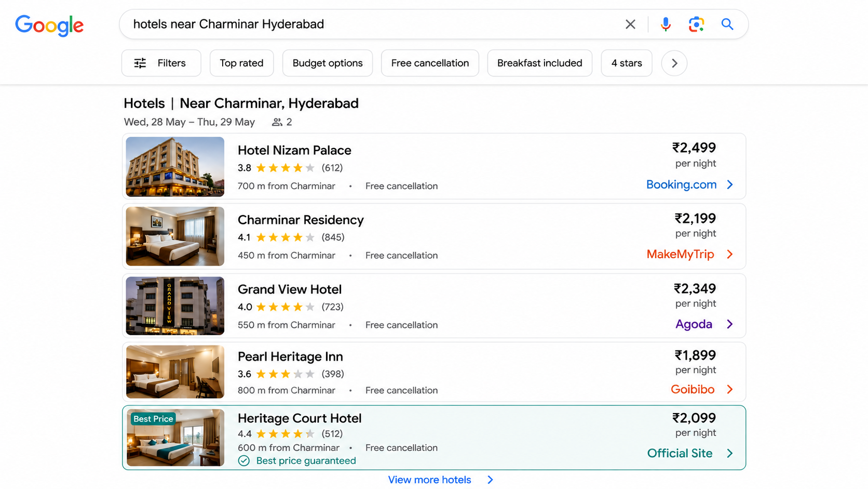Viewport: 868px width, 489px height.
Task: Open the Grand View Hotel building photo
Action: [175, 306]
